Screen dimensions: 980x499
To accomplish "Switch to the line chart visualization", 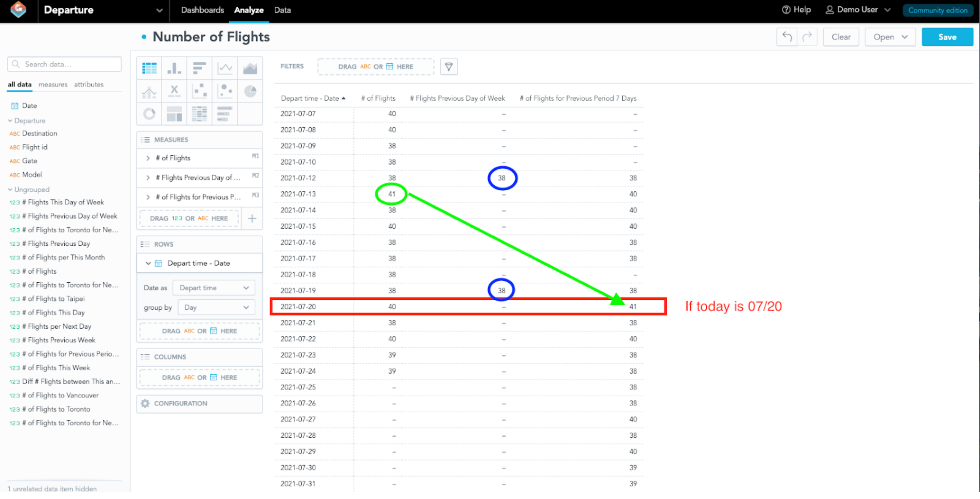I will [224, 68].
